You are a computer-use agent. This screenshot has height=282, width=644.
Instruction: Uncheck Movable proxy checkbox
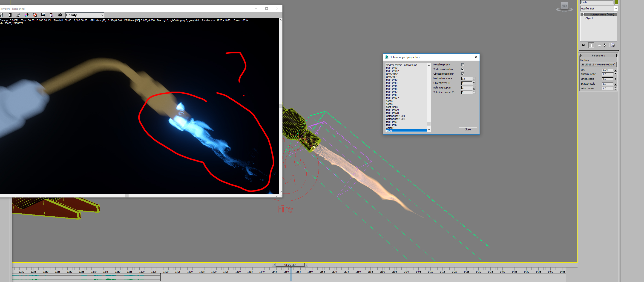[x=463, y=65]
